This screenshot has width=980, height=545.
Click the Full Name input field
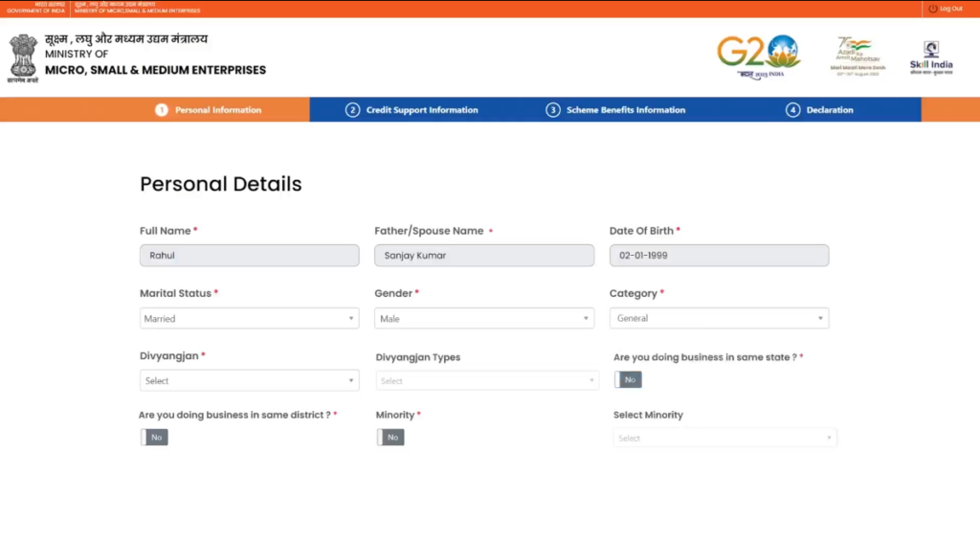click(249, 256)
